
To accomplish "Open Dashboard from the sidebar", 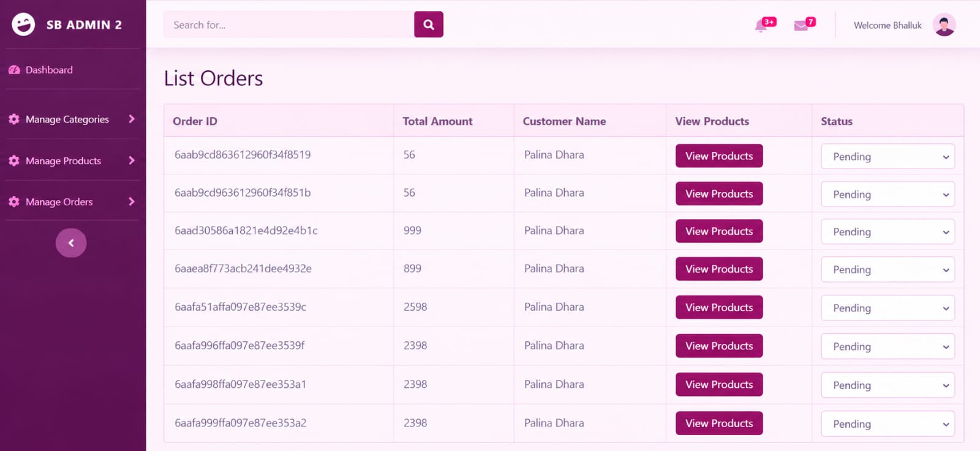I will point(49,70).
